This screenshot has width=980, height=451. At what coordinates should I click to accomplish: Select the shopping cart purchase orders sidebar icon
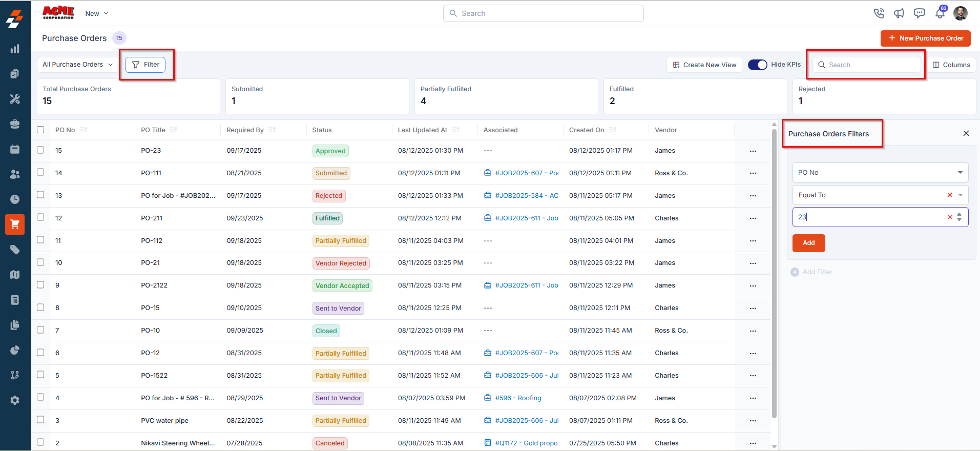(15, 224)
